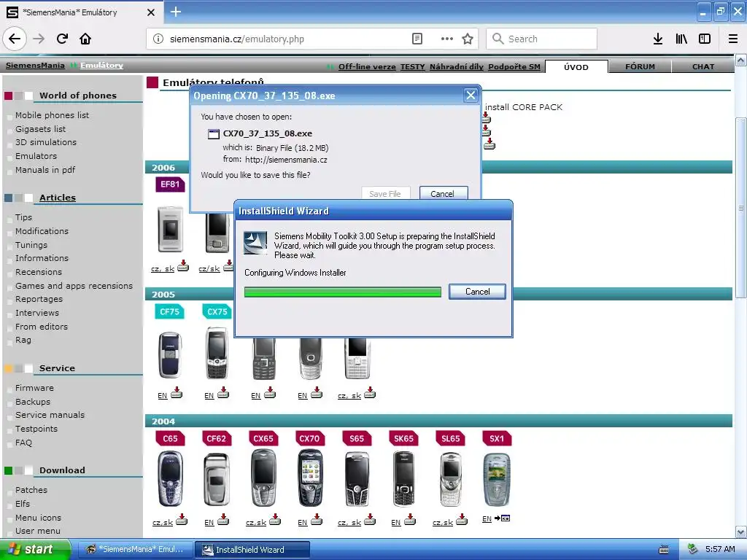Viewport: 747px width, 560px height.
Task: Open Manuals in pdf sidebar link
Action: pyautogui.click(x=45, y=170)
